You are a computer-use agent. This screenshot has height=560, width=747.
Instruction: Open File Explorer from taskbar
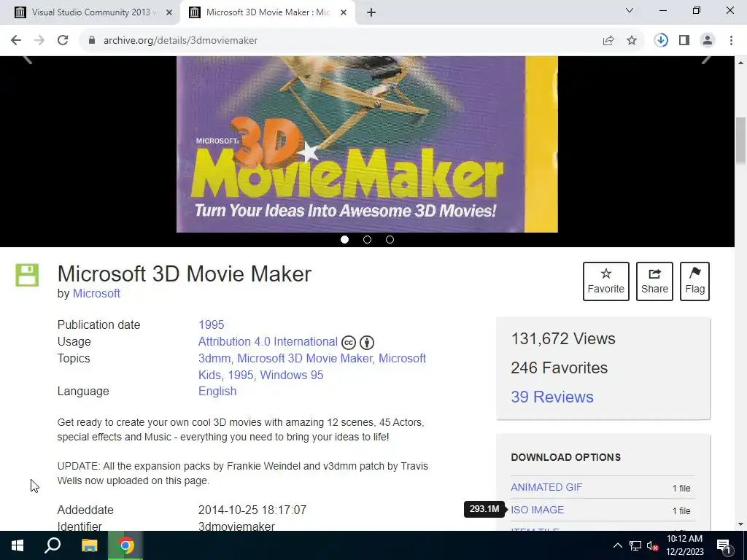(x=89, y=545)
